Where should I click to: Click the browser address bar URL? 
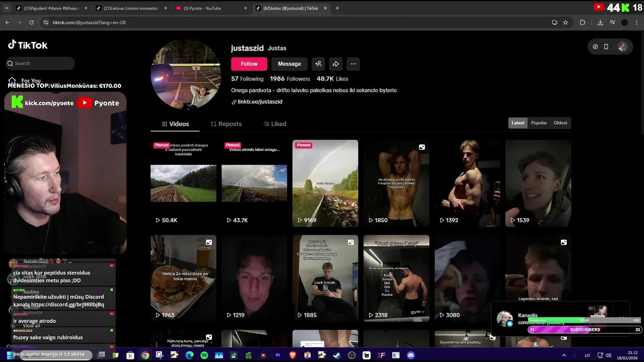tap(89, 22)
